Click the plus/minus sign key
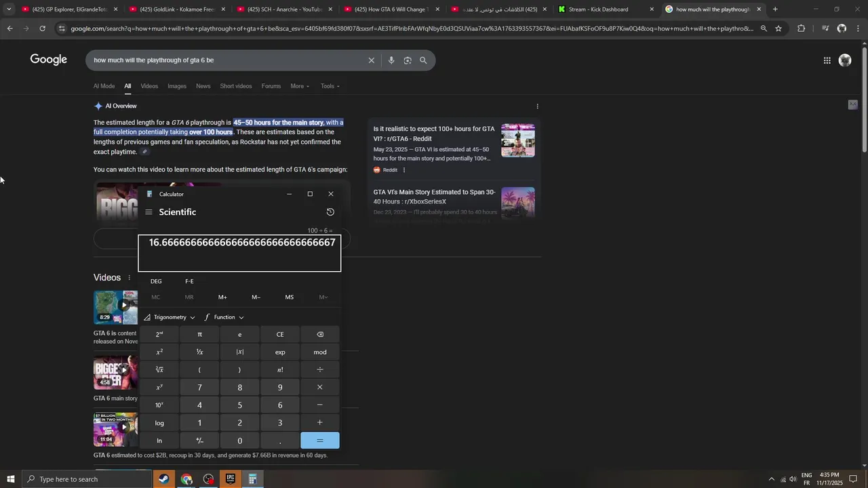The image size is (868, 488). [199, 441]
